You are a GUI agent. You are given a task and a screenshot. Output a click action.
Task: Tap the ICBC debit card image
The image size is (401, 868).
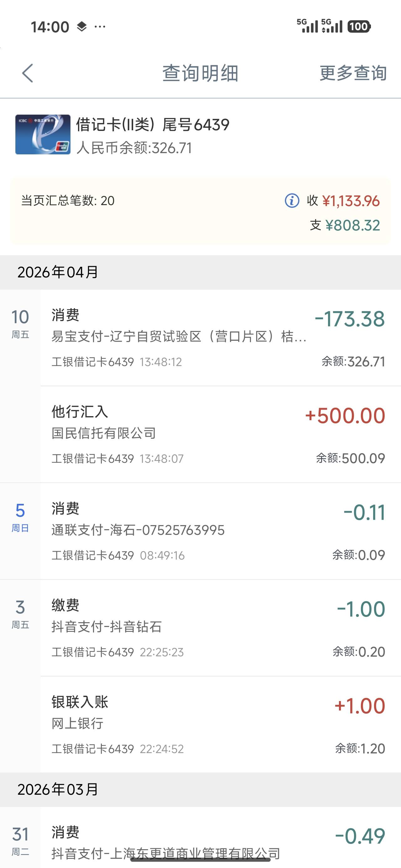43,134
